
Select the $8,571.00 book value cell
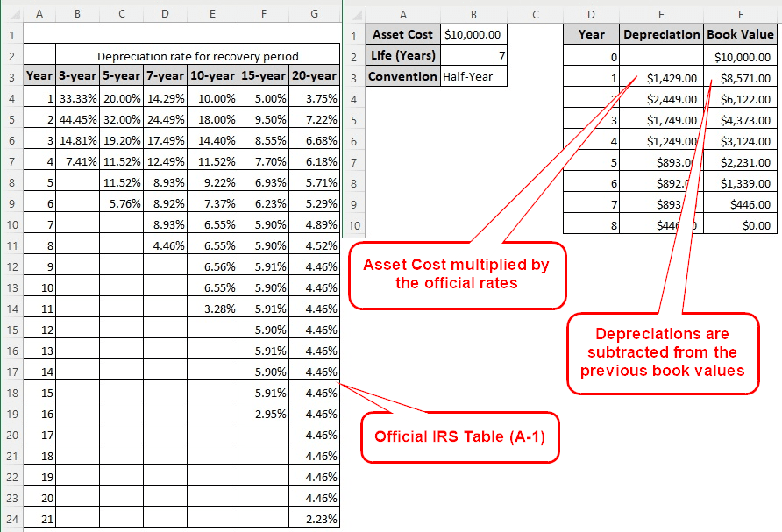tap(741, 78)
